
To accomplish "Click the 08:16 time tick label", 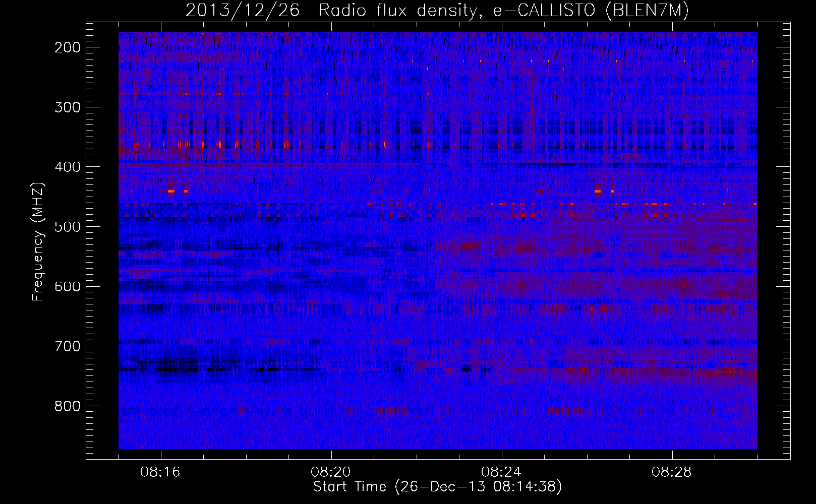I will pyautogui.click(x=160, y=472).
